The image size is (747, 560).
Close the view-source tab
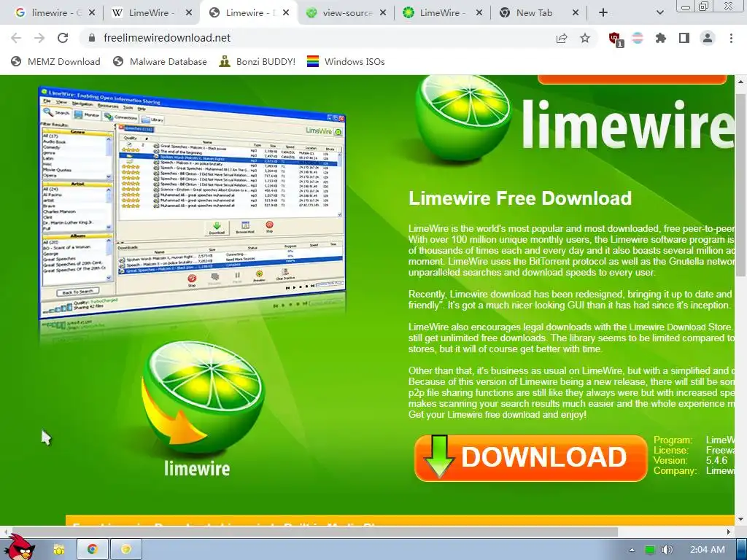pyautogui.click(x=383, y=13)
